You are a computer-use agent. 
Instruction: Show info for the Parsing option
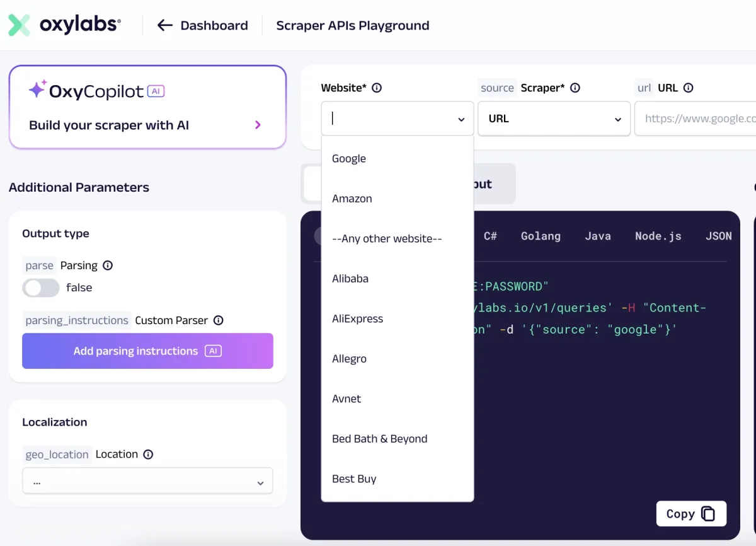108,265
